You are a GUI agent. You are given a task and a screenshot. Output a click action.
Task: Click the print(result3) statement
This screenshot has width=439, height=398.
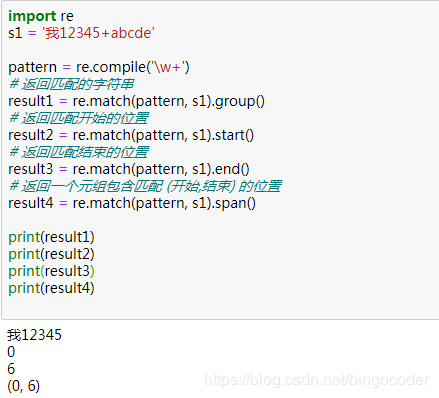click(x=51, y=271)
